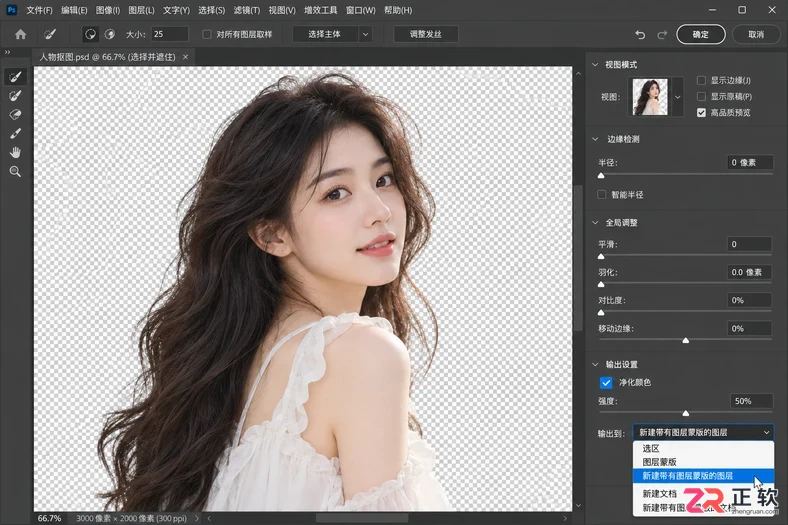Collapse the 视图模式 section
The image size is (788, 525).
tap(596, 65)
